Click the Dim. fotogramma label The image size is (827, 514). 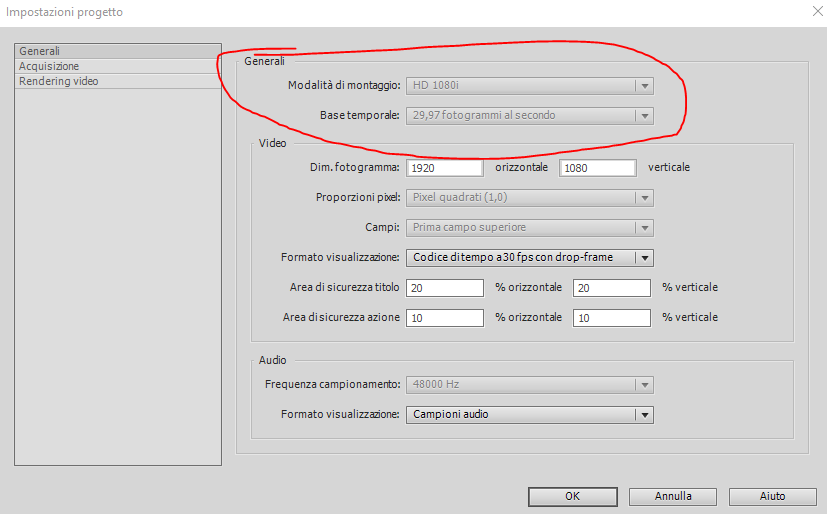(x=354, y=168)
